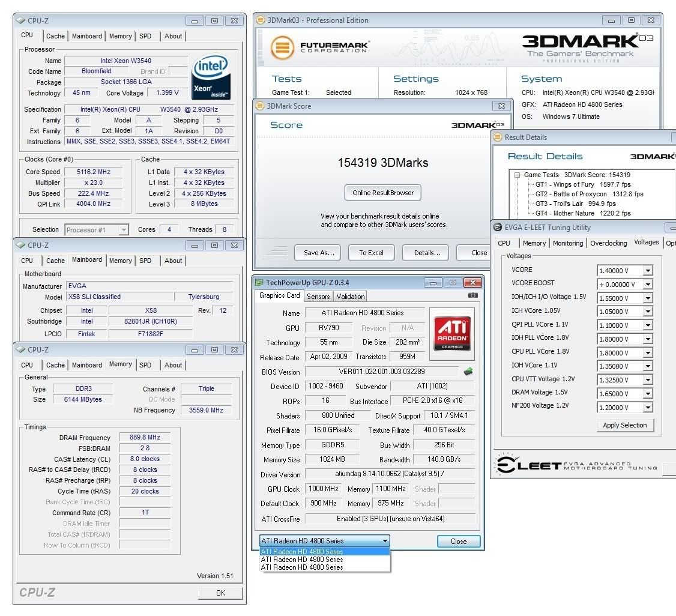Close the GPU-Z graphics adapter dropdown
676x616 pixels.
pos(385,540)
